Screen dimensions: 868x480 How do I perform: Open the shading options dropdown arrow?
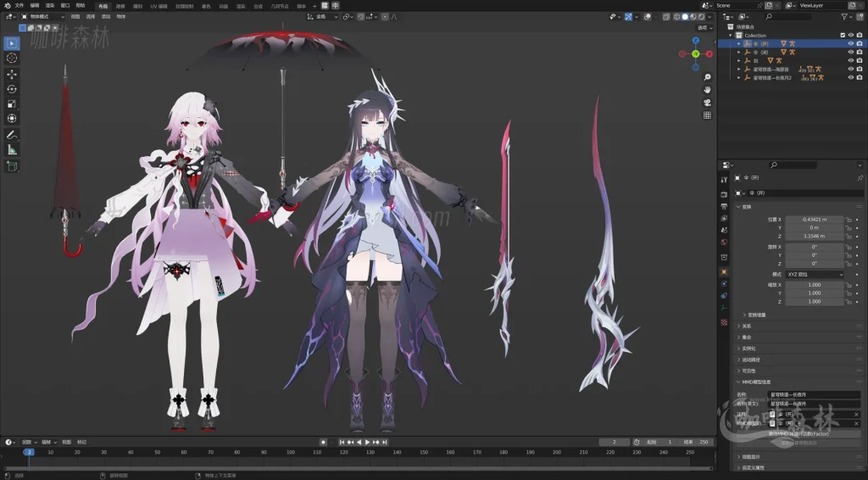(x=709, y=17)
